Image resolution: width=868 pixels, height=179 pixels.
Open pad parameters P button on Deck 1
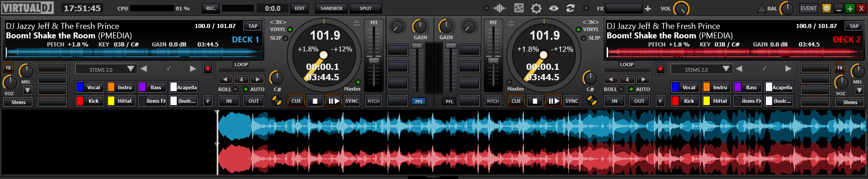(x=208, y=101)
